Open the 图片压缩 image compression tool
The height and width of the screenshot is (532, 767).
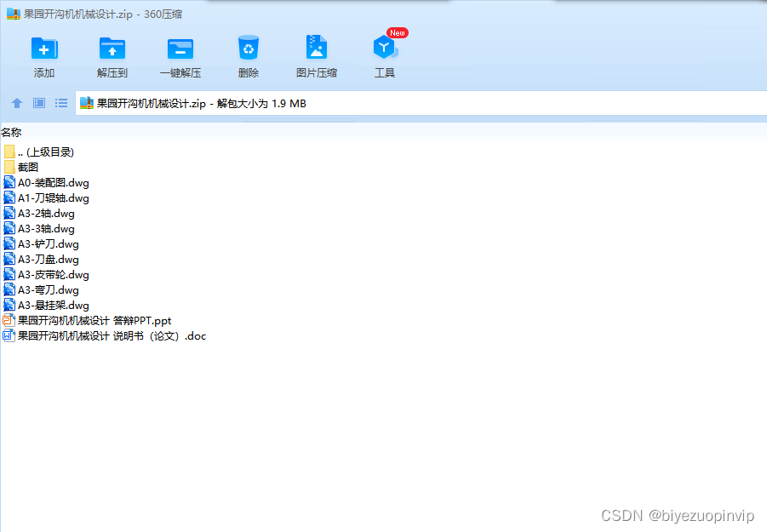click(317, 47)
